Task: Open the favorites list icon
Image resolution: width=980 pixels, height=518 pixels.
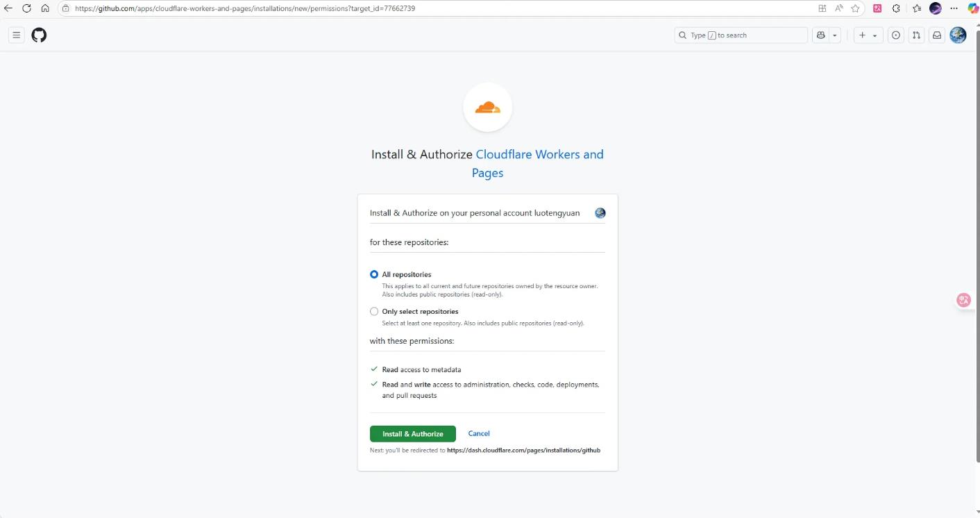Action: (x=916, y=8)
